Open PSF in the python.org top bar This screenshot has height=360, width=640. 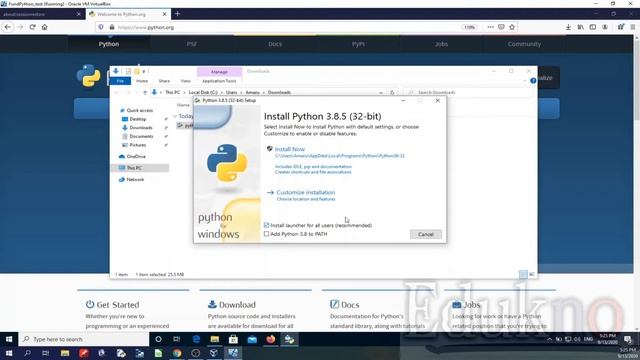click(191, 44)
